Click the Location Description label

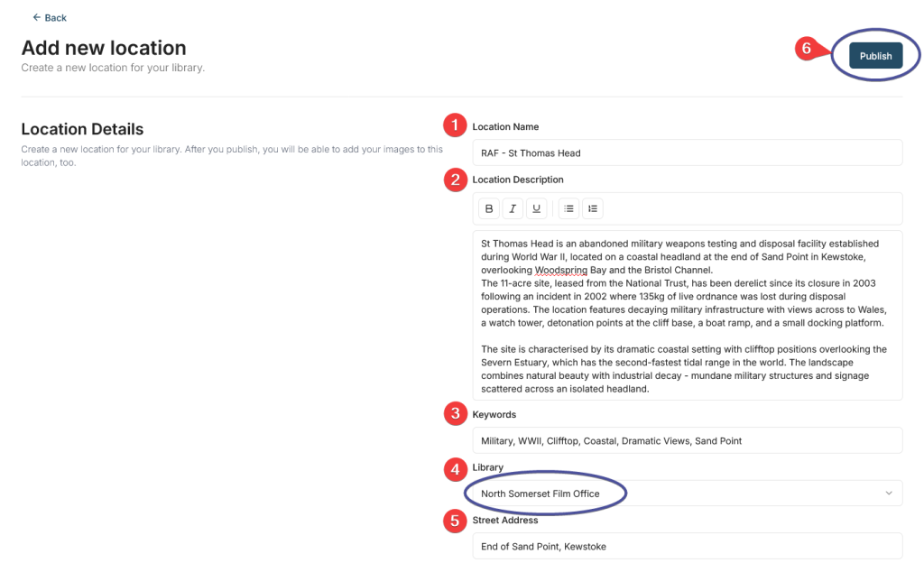(517, 180)
